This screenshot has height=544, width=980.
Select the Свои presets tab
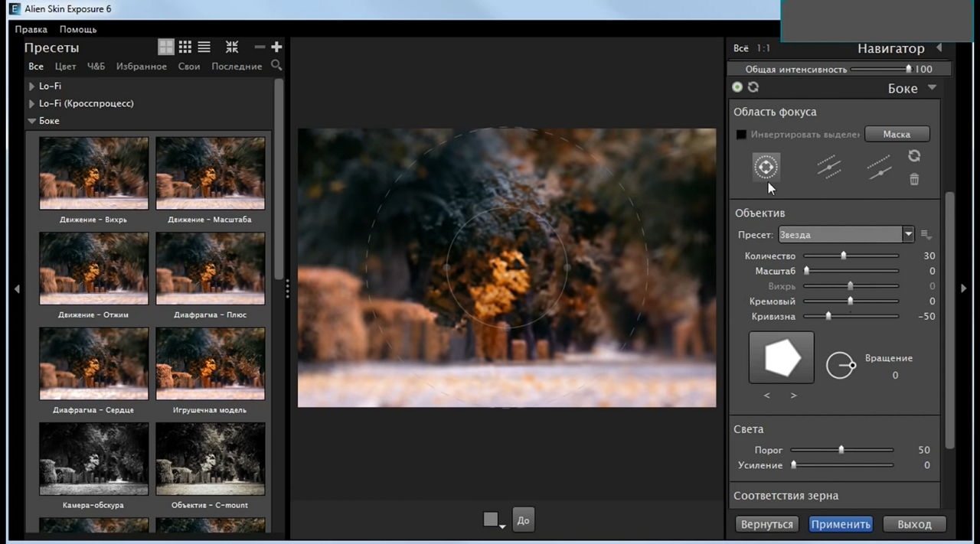pos(189,67)
